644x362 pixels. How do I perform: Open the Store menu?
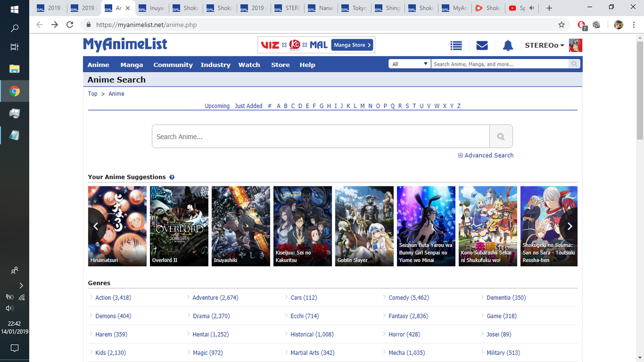click(280, 64)
